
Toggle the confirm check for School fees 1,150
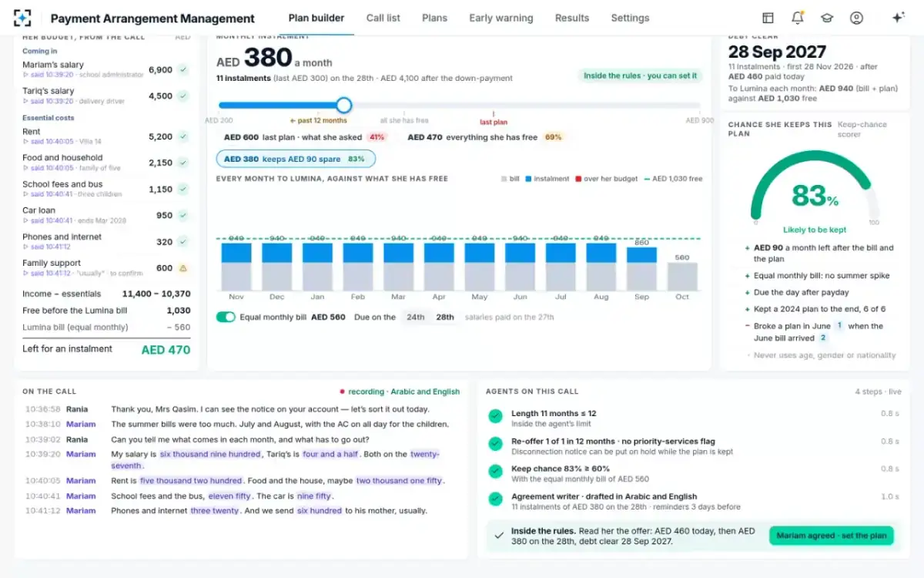[x=183, y=189]
